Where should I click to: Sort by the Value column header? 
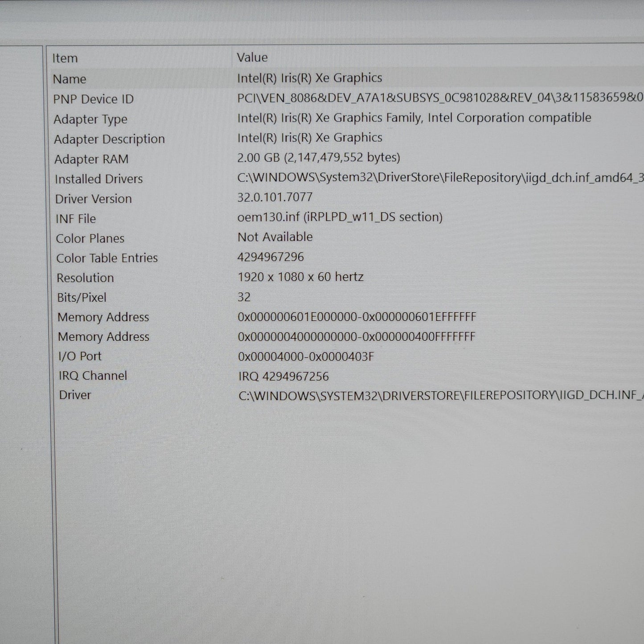click(252, 57)
